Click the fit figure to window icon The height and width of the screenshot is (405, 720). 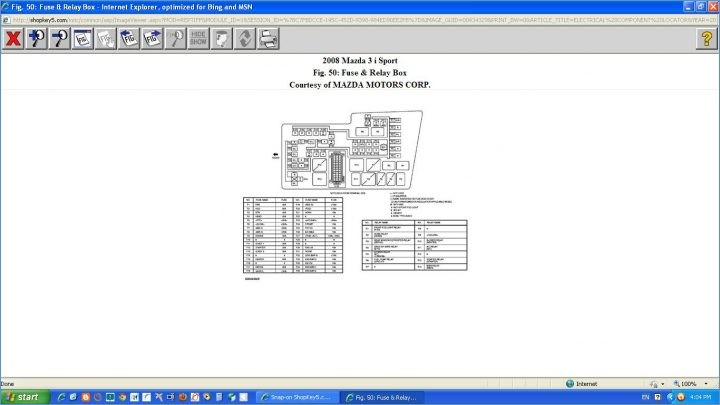(x=83, y=39)
